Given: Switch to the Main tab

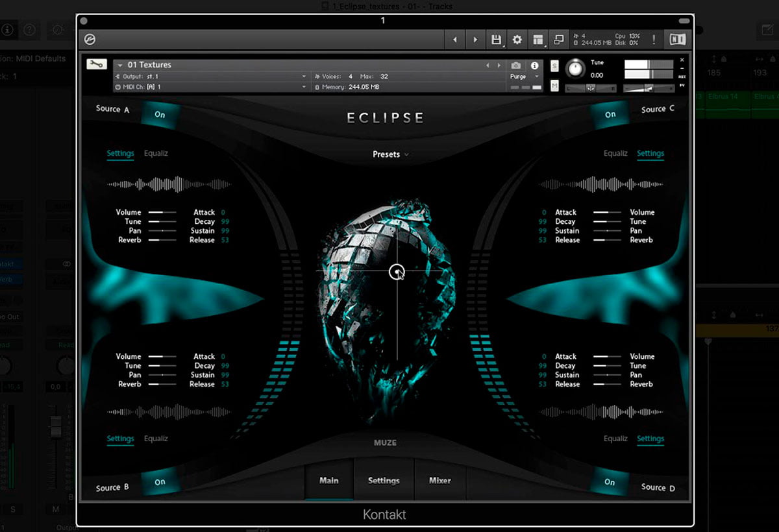Looking at the screenshot, I should pos(329,481).
